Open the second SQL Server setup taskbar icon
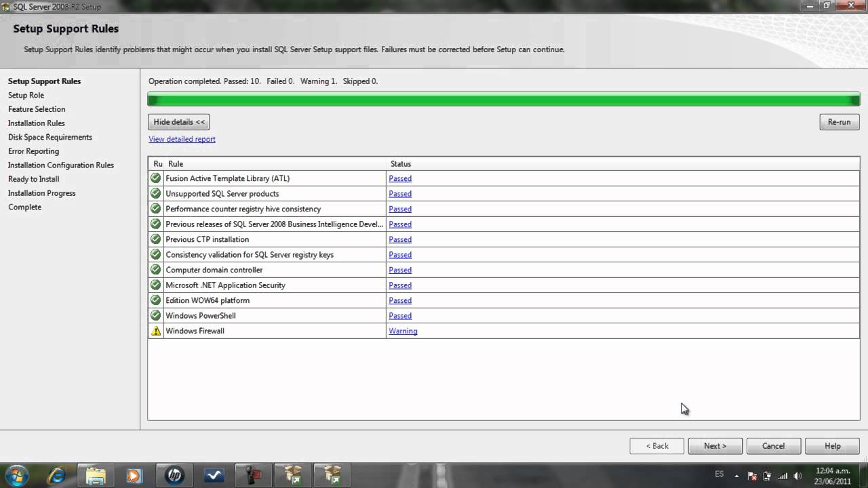Screen dimensions: 868x488 [x=332, y=476]
